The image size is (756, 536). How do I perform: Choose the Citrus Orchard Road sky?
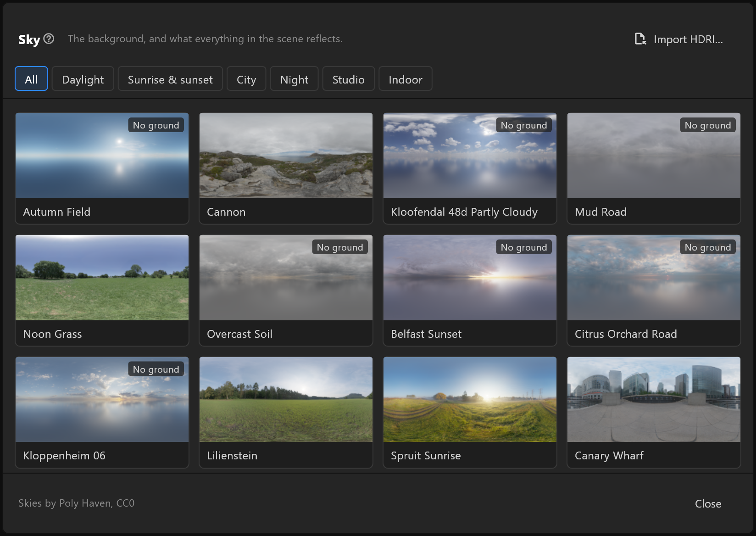pyautogui.click(x=654, y=290)
